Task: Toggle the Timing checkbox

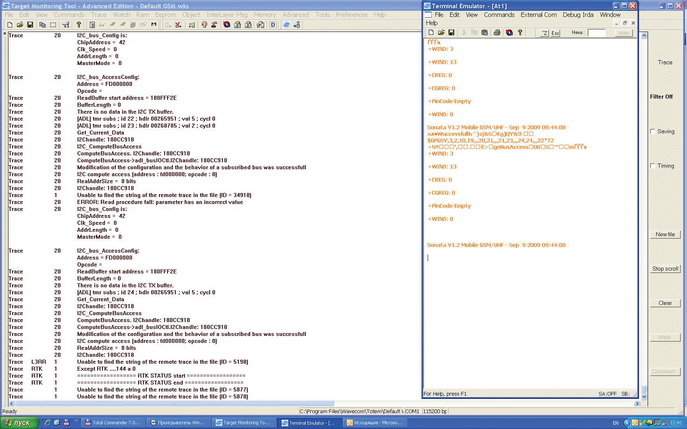Action: click(653, 166)
